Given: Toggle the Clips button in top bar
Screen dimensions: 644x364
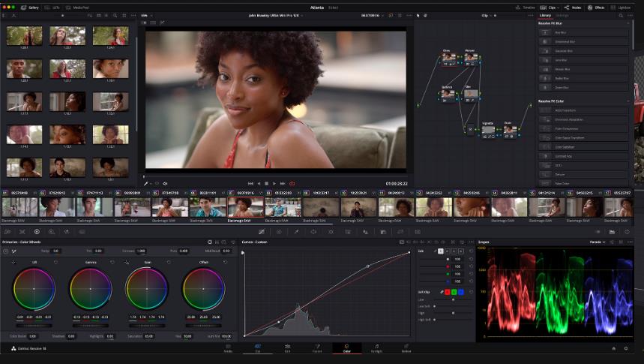Looking at the screenshot, I should 549,7.
